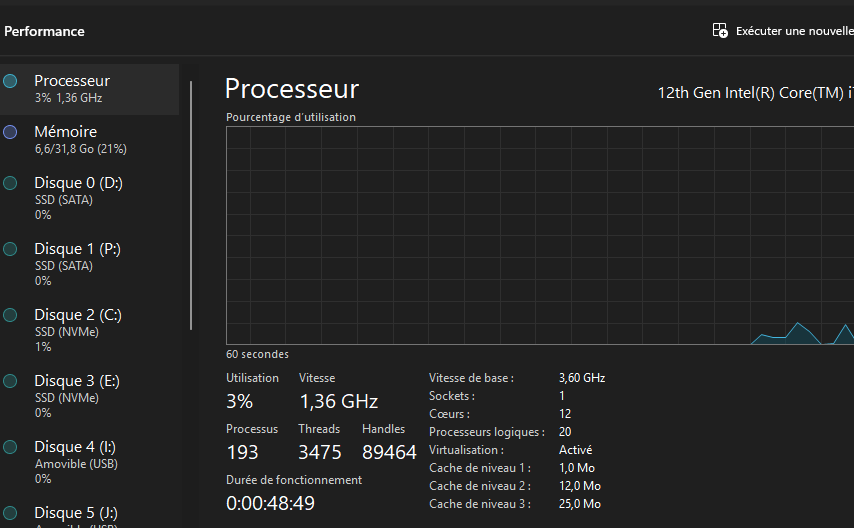Select the Disque 0 (D:) icon
This screenshot has height=528, width=854.
pos(10,183)
